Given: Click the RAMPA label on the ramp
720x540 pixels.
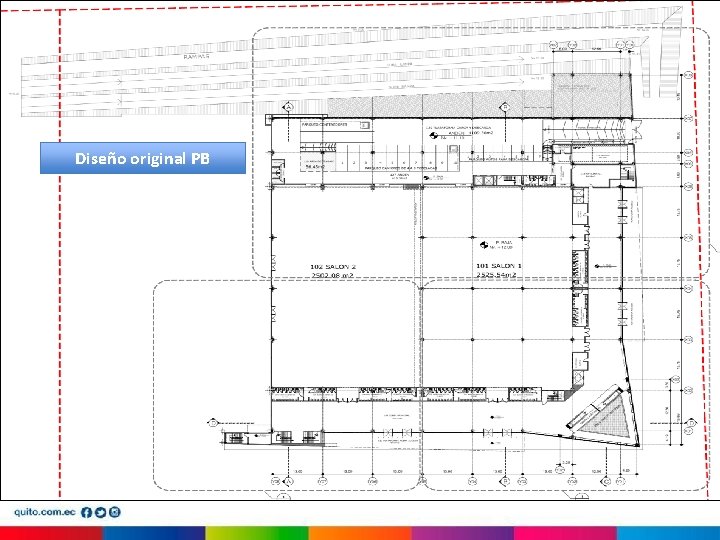Looking at the screenshot, I should point(196,57).
